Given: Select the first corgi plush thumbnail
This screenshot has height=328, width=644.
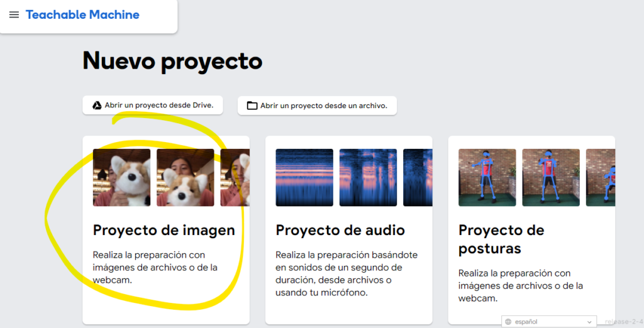Looking at the screenshot, I should coord(121,178).
